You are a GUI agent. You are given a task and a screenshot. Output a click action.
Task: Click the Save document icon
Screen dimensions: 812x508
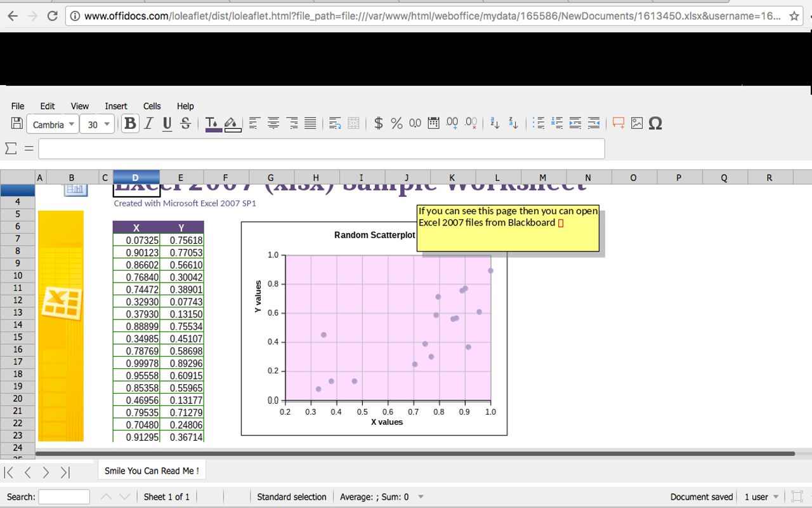(17, 124)
